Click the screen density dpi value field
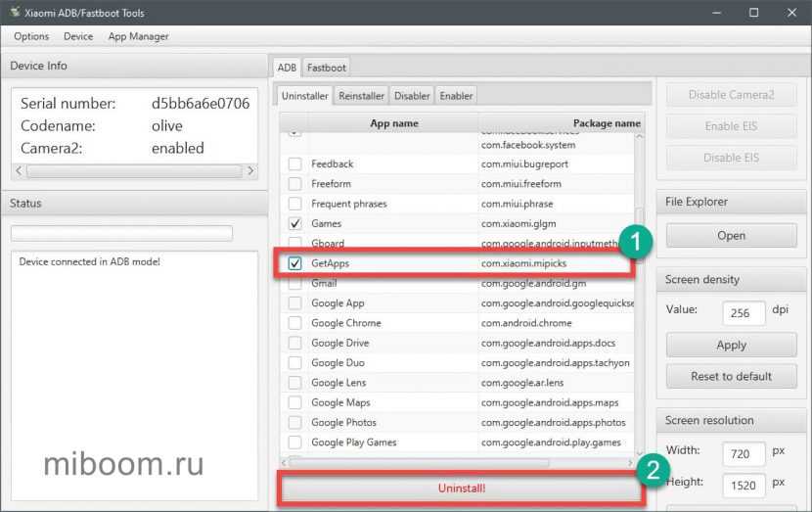This screenshot has height=512, width=812. pyautogui.click(x=744, y=313)
